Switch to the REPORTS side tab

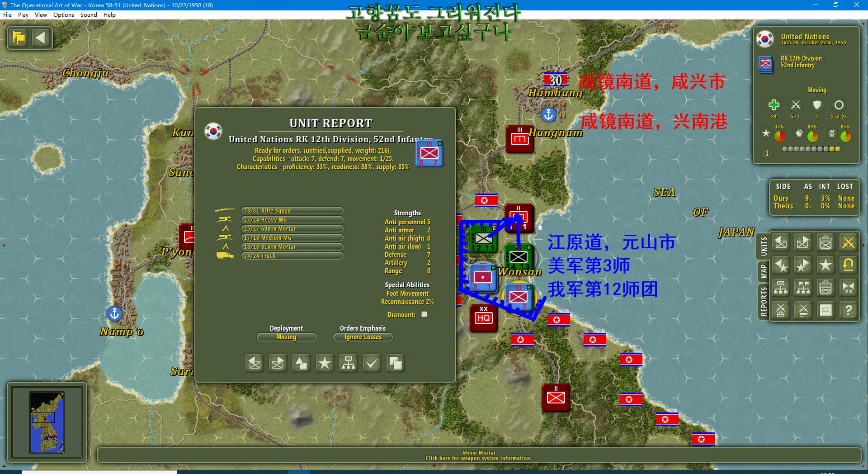tap(764, 301)
